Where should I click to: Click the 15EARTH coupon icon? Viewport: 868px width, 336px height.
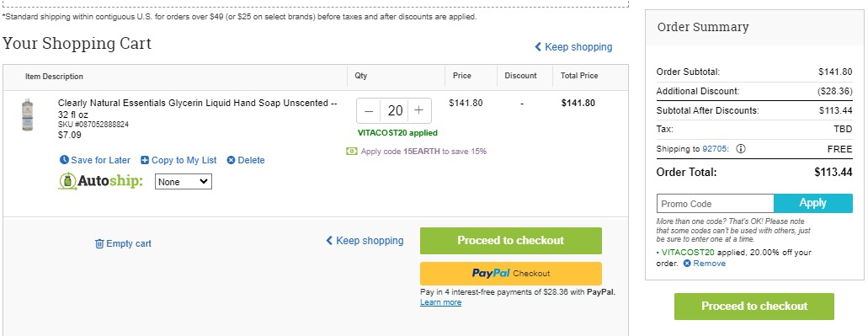tap(352, 151)
